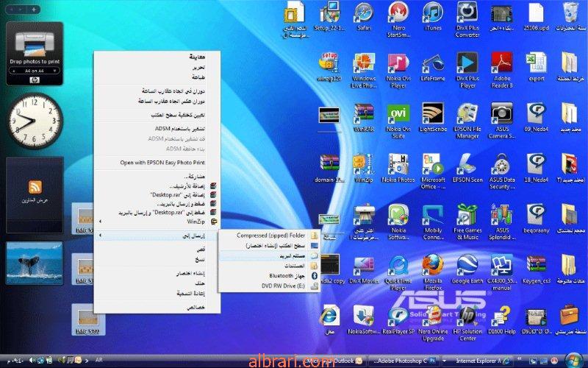
Task: Open the RealPlayer SP shortcut
Action: point(398,320)
